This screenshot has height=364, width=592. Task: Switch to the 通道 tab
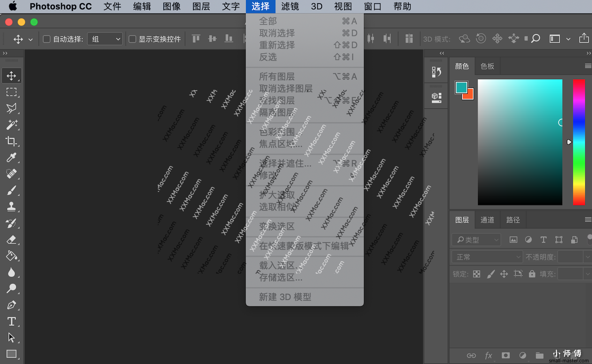487,220
